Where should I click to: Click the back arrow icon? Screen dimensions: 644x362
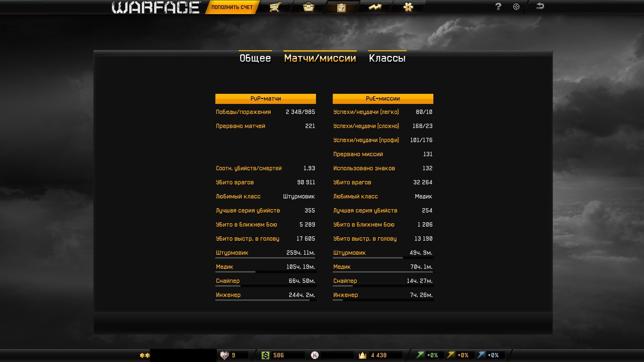(540, 6)
